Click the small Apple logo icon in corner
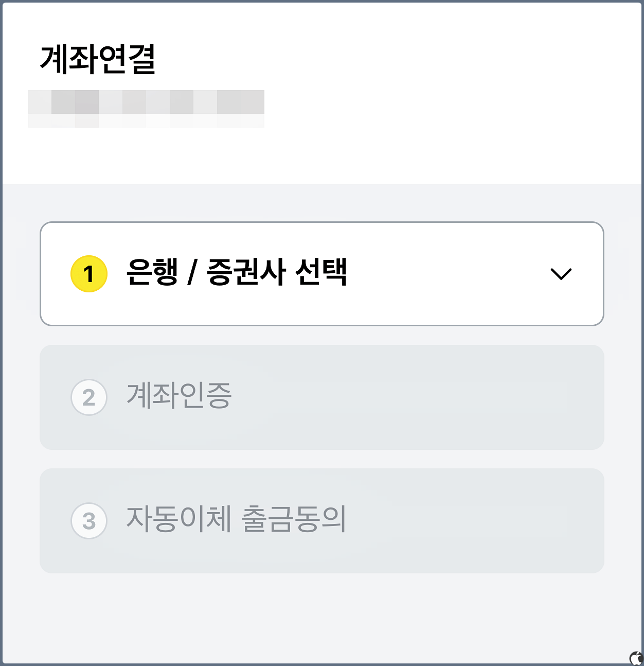Image resolution: width=644 pixels, height=666 pixels. pyautogui.click(x=636, y=658)
